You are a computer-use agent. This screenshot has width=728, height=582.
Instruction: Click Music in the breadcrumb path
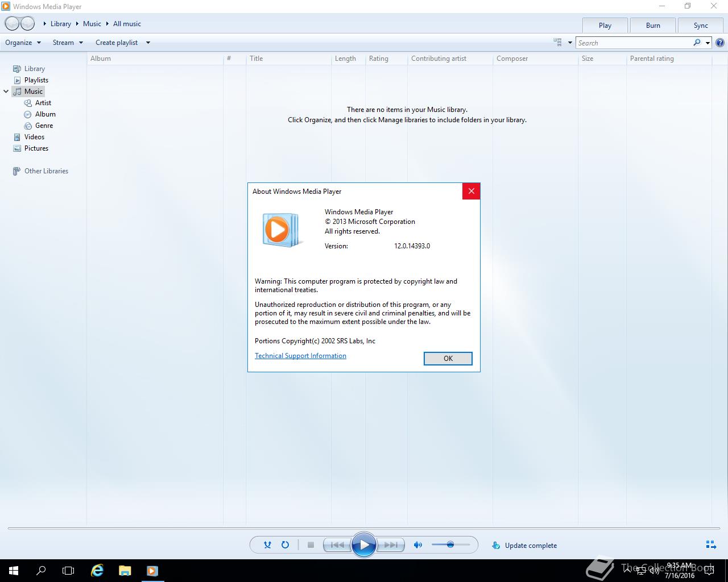(x=92, y=24)
